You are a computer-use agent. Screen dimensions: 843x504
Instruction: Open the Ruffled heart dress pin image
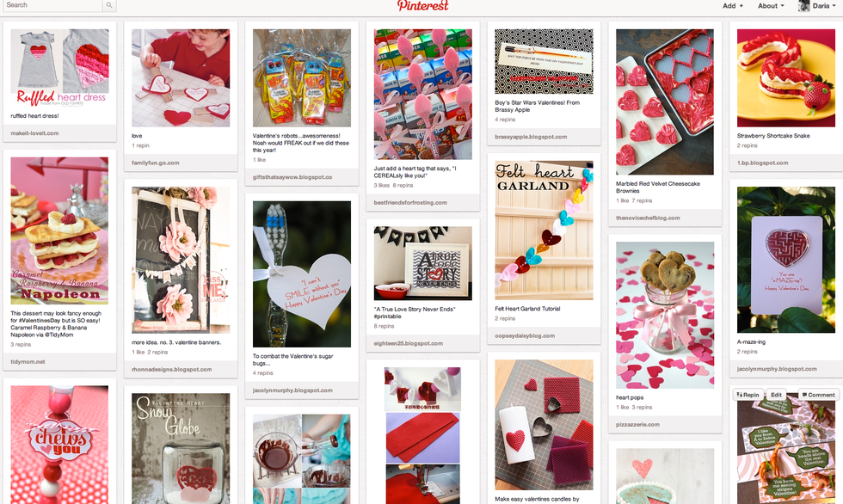click(x=59, y=67)
